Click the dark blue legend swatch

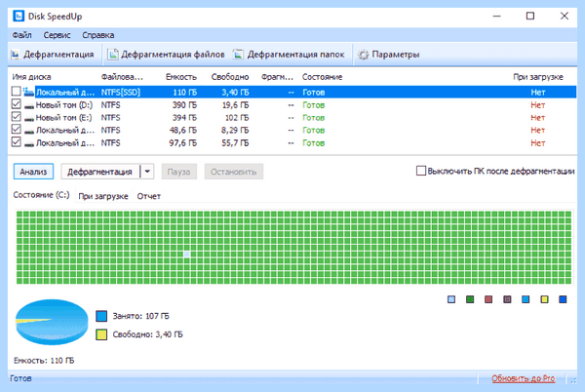pyautogui.click(x=563, y=299)
